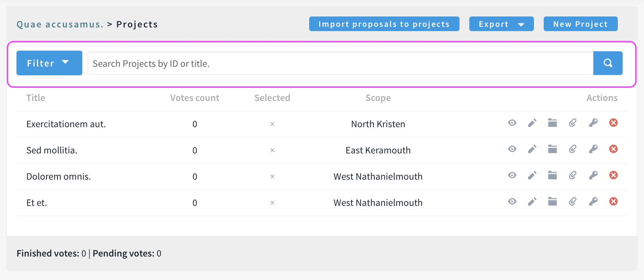Click the magnifying glass search button

608,63
